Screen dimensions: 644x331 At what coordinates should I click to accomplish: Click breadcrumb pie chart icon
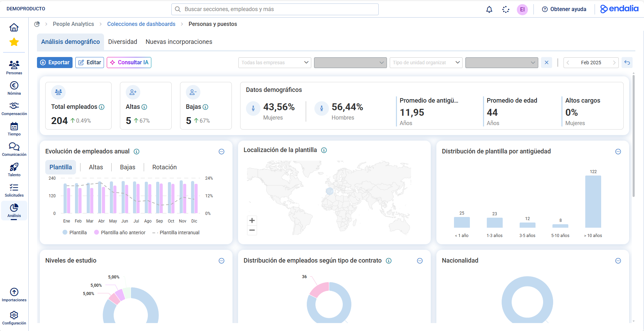(x=37, y=24)
